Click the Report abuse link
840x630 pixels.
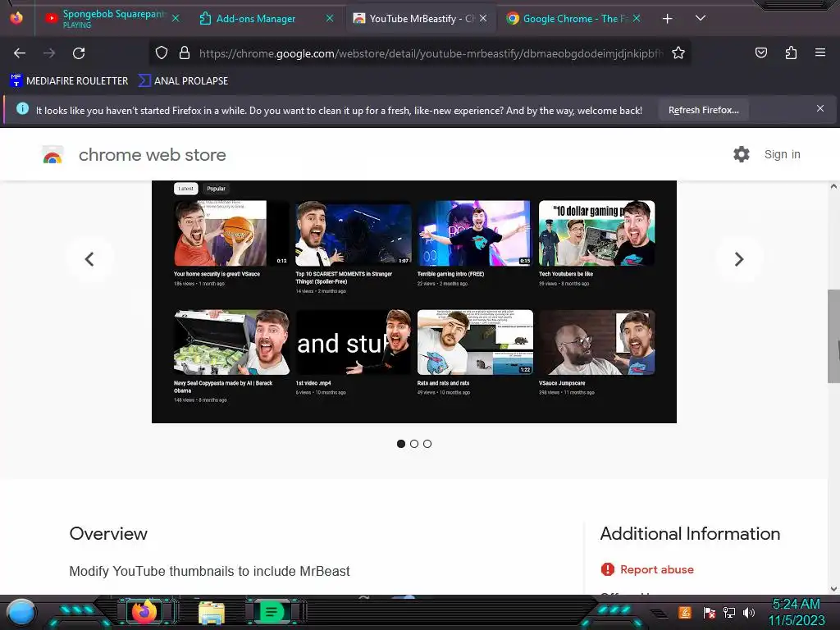pos(657,569)
